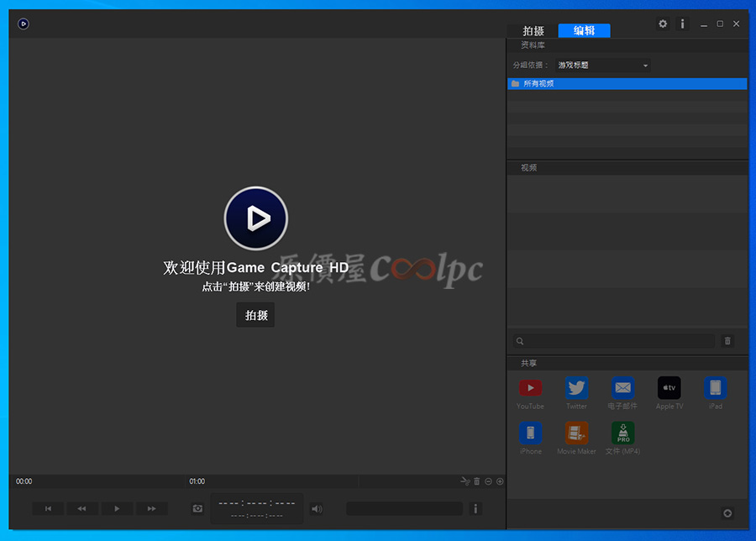Image resolution: width=756 pixels, height=541 pixels.
Task: Click the timeline trash delete icon
Action: click(477, 481)
